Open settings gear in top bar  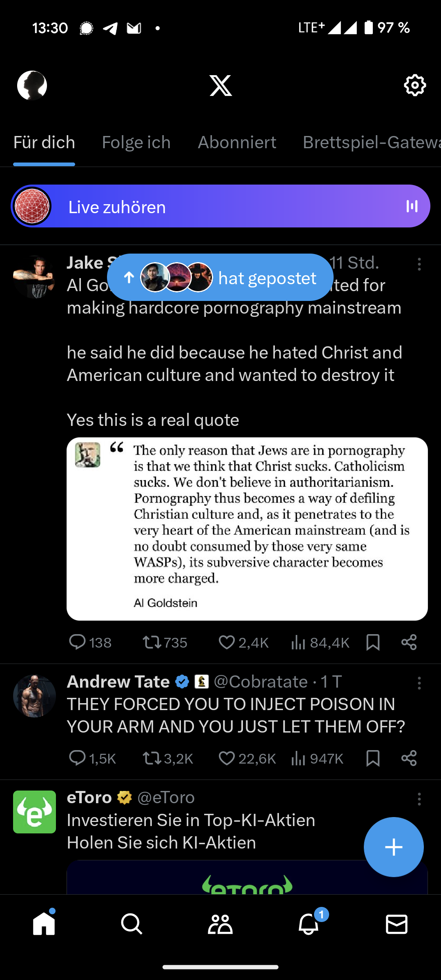tap(415, 85)
